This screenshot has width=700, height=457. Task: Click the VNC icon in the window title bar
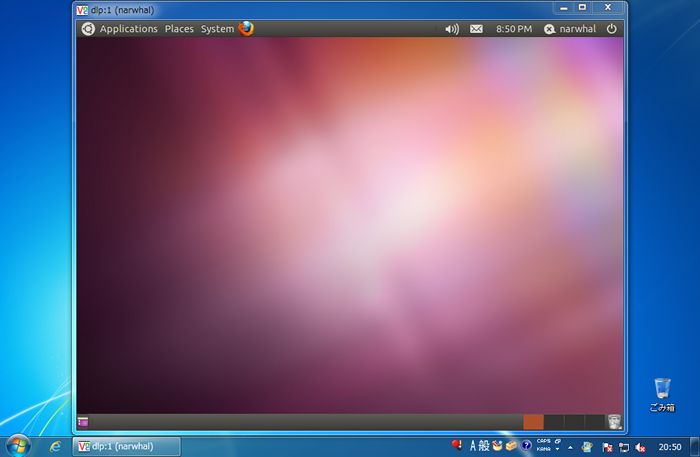82,10
